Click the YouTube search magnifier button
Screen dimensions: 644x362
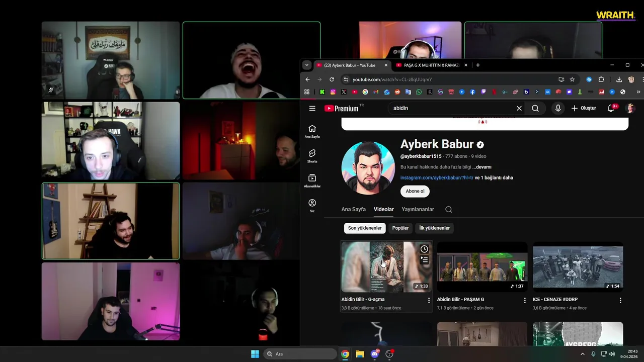tap(535, 108)
